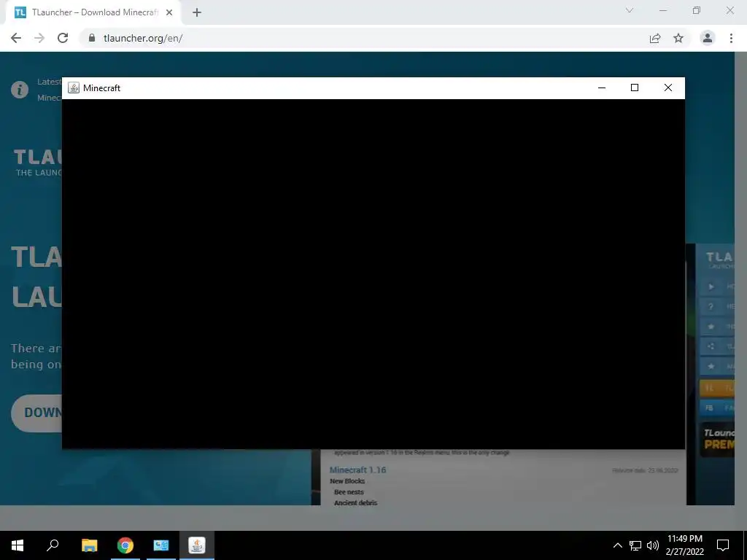Open volume control tray icon

click(x=653, y=545)
